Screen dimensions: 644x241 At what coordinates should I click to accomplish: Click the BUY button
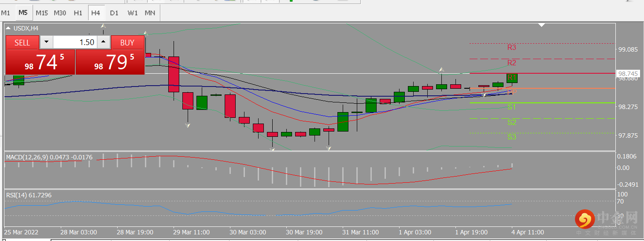[127, 42]
